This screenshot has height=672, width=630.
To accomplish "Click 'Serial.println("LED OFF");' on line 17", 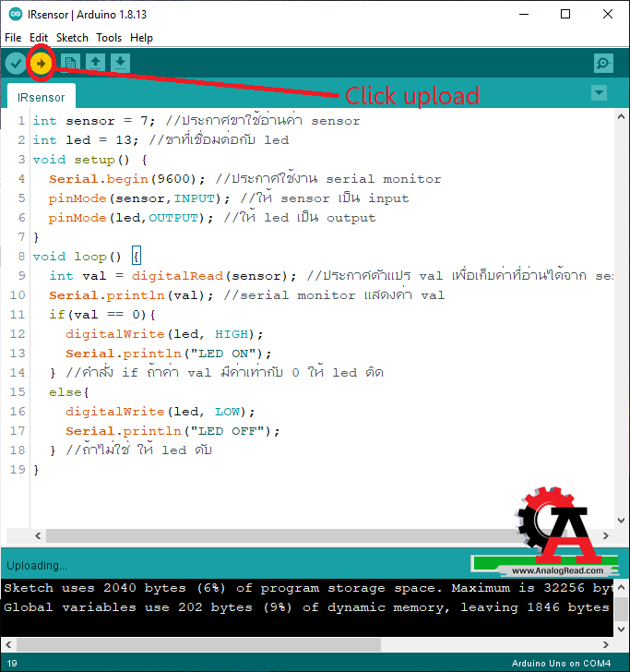I will coord(172,431).
